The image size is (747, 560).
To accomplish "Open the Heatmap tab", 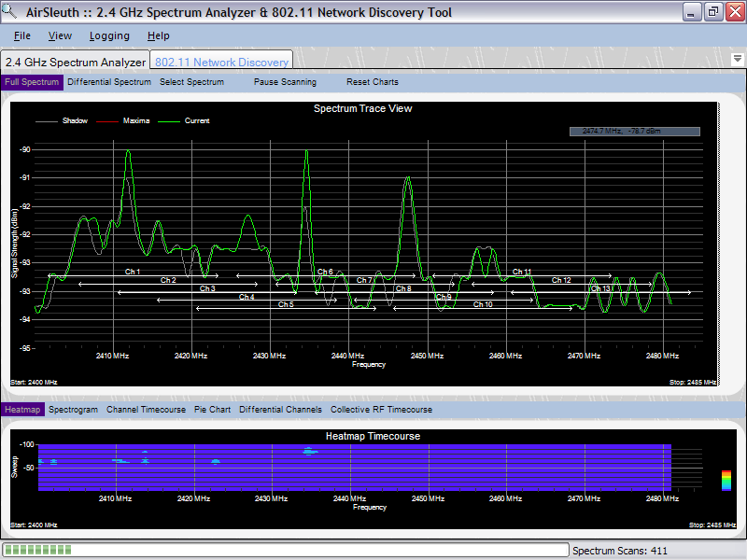I will click(22, 410).
